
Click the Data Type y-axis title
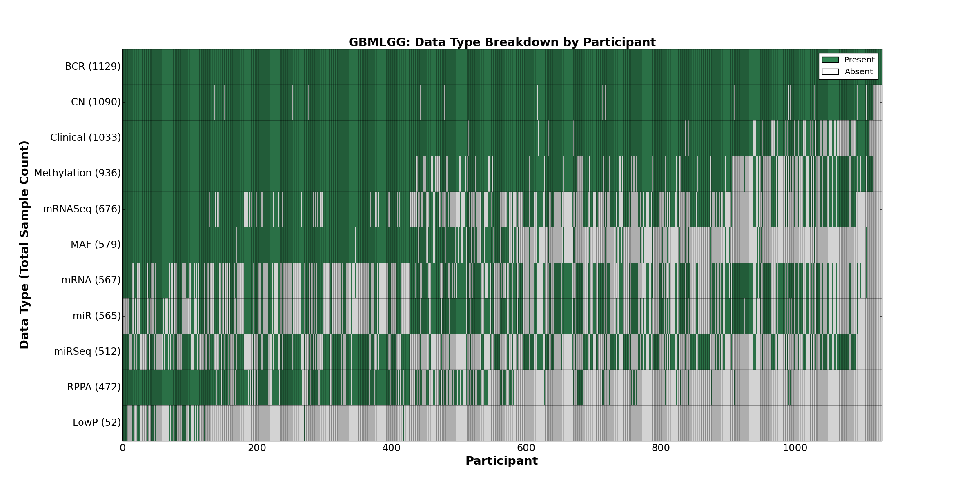pyautogui.click(x=24, y=245)
